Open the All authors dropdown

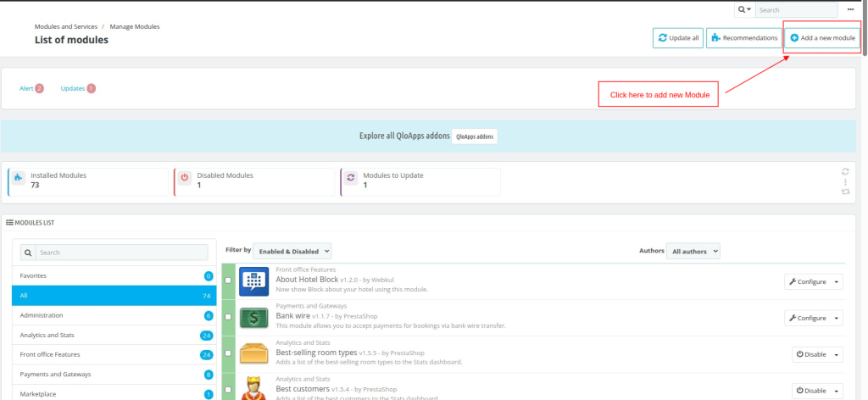[693, 251]
